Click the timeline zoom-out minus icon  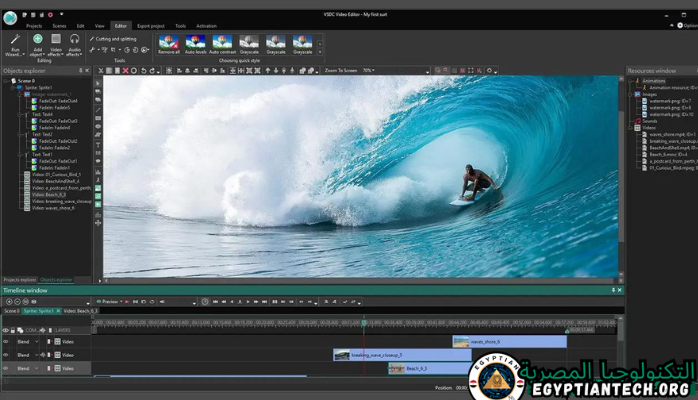pyautogui.click(x=17, y=302)
